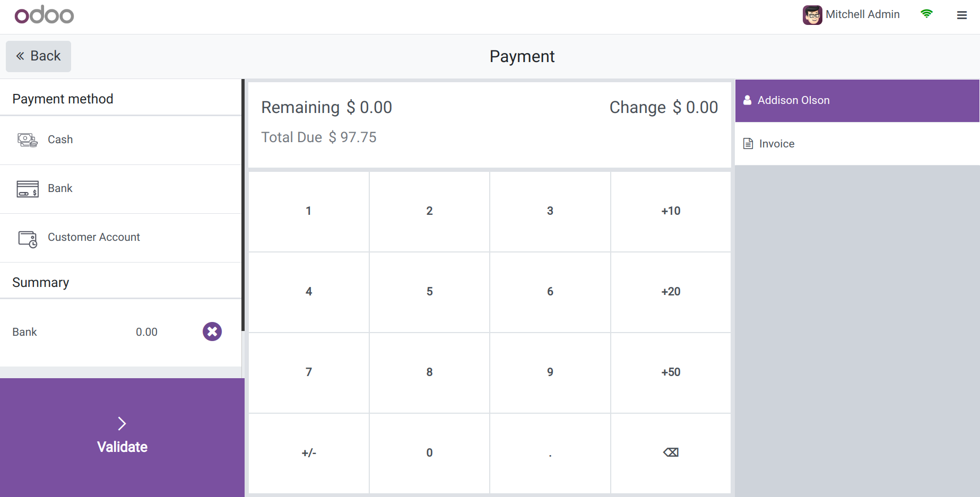This screenshot has height=497, width=980.
Task: Click Mitchell Admin avatar
Action: coord(812,15)
